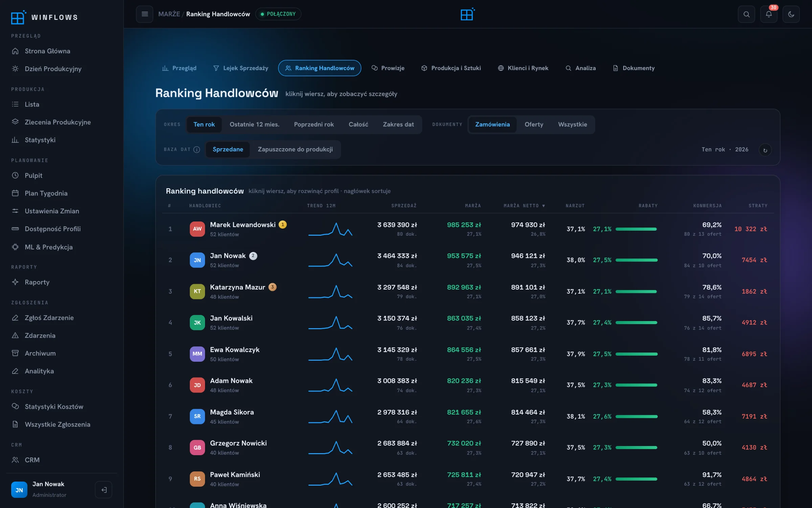The image size is (812, 508).
Task: Click the Pulpit clock icon
Action: pyautogui.click(x=15, y=175)
